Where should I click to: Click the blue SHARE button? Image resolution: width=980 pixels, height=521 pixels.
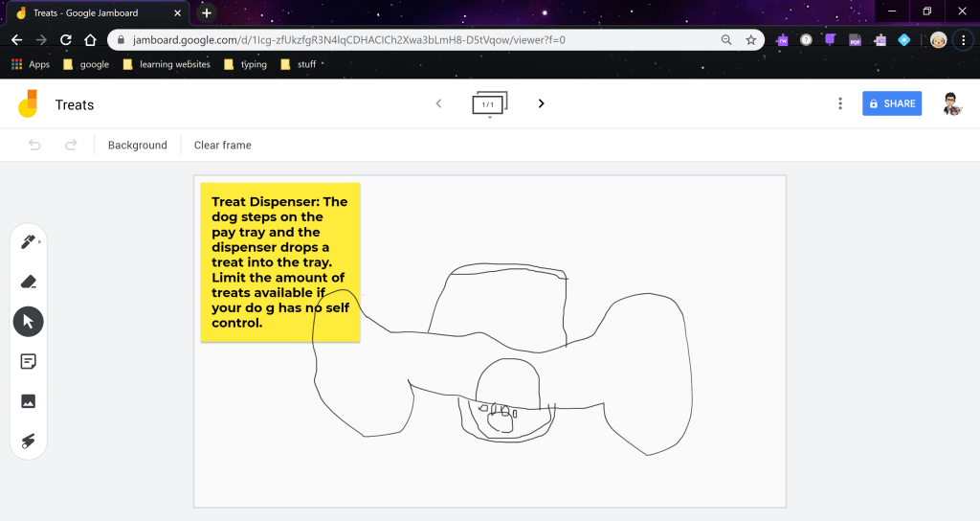click(x=892, y=103)
